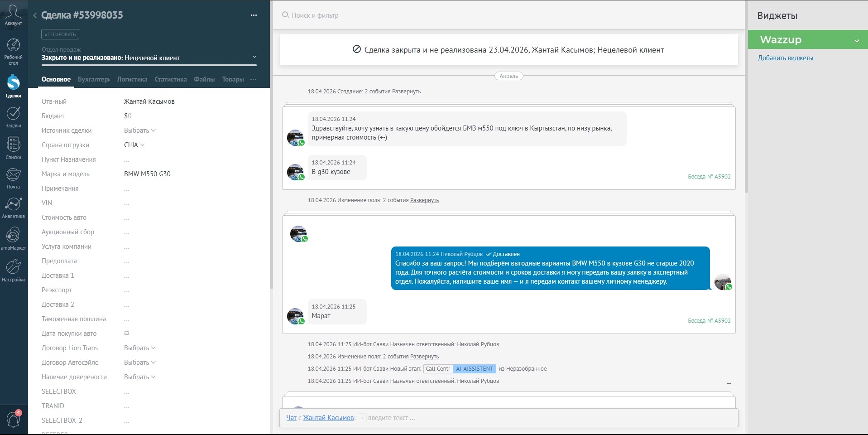Click Николай Рубцов's avatar beside blue message
This screenshot has width=868, height=435.
click(723, 282)
